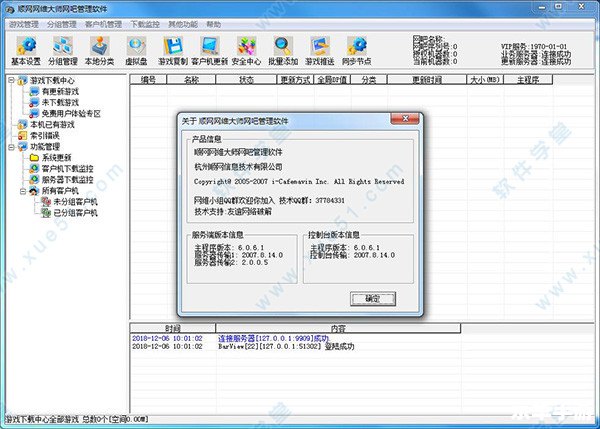The height and width of the screenshot is (429, 600).
Task: Open the 虚拟盘 disc icon
Action: tap(136, 51)
